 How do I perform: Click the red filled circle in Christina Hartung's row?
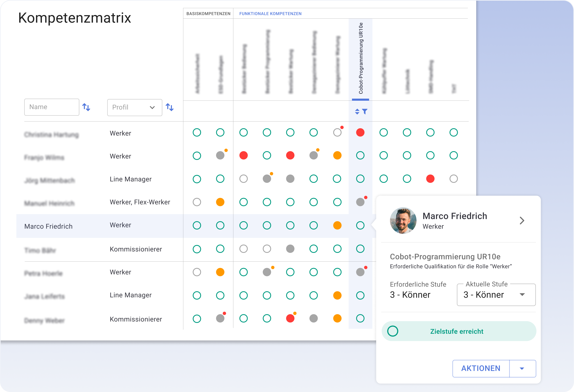click(x=360, y=133)
